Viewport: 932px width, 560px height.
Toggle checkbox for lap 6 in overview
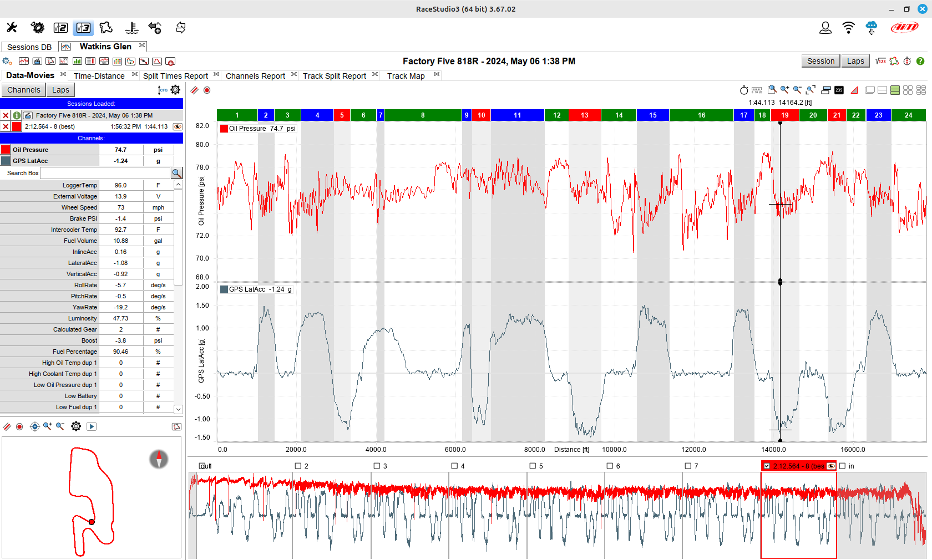tap(610, 466)
